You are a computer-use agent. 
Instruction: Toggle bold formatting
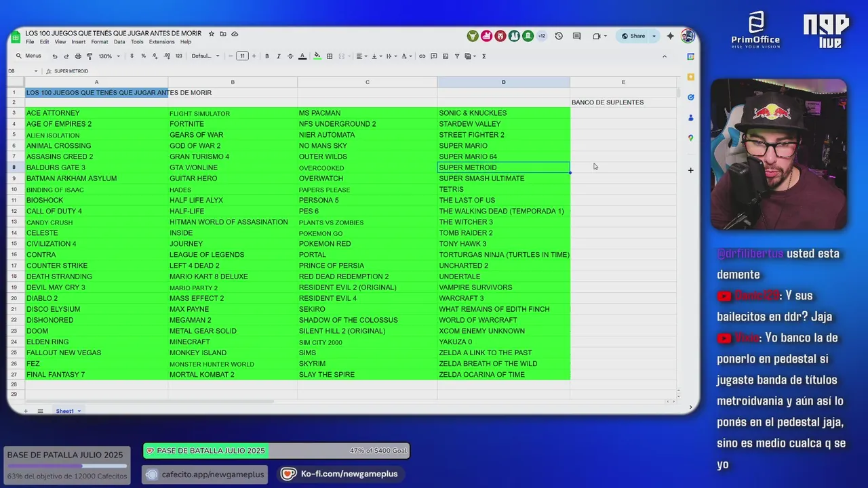coord(267,56)
